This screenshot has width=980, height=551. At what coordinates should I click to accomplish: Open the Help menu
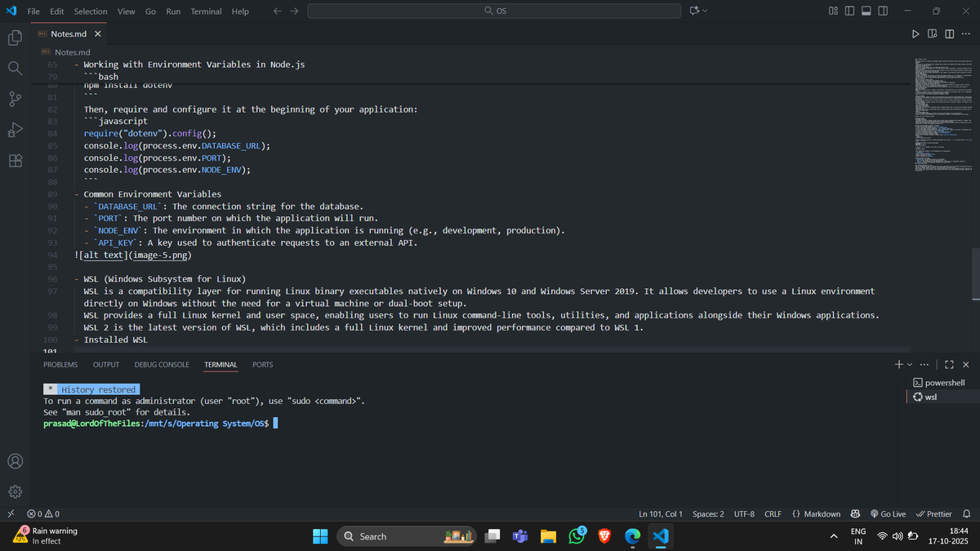[240, 11]
